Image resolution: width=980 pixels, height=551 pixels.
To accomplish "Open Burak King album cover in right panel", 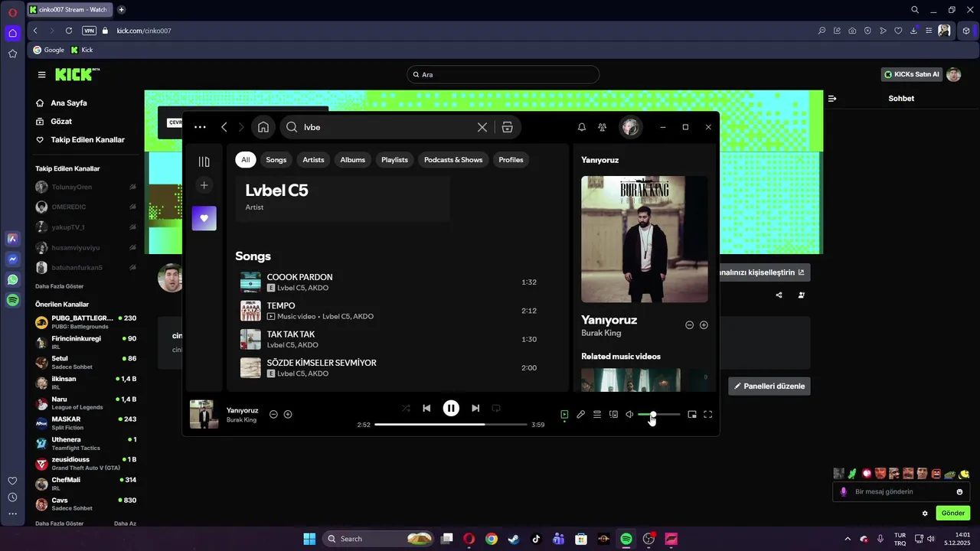I will (645, 239).
